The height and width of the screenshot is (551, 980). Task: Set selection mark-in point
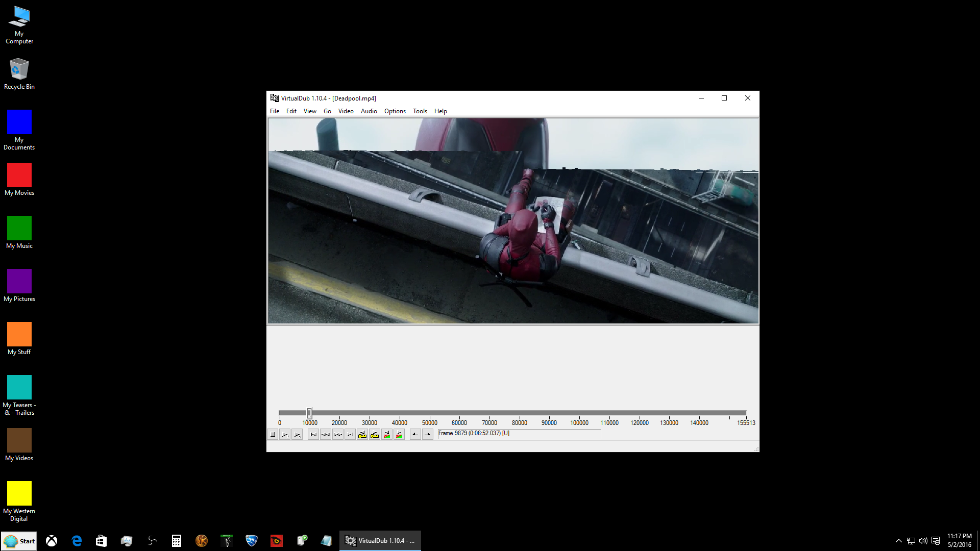415,435
